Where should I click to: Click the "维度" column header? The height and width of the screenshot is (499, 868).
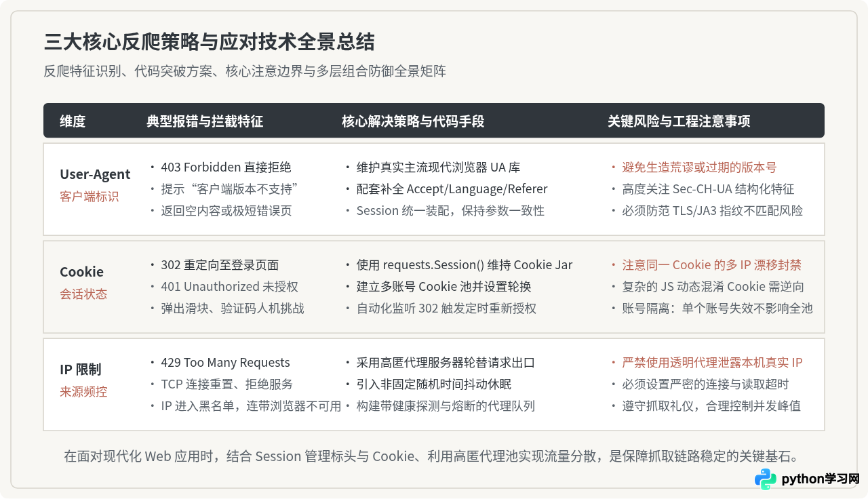tap(73, 121)
